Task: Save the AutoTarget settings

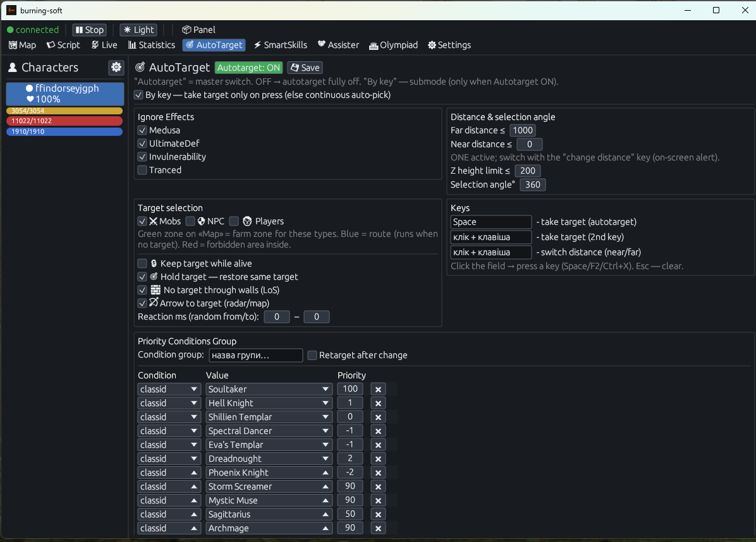Action: [305, 68]
